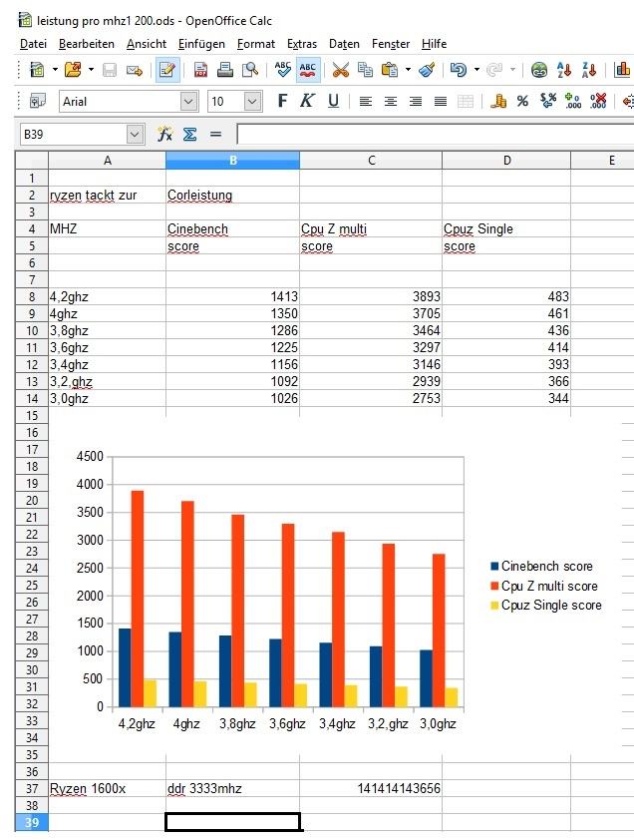Send document as e-mail icon
This screenshot has height=840, width=634.
(134, 70)
